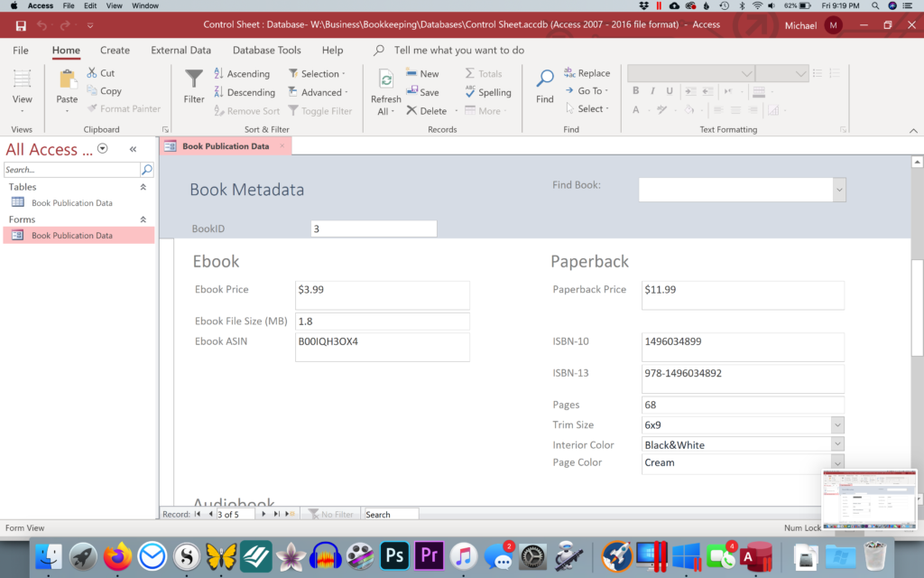Click the screenshot thumbnail preview
This screenshot has height=578, width=924.
[x=869, y=499]
